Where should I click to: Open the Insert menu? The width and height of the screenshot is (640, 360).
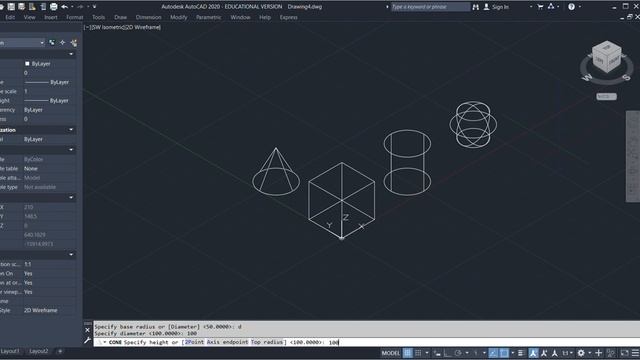(51, 18)
